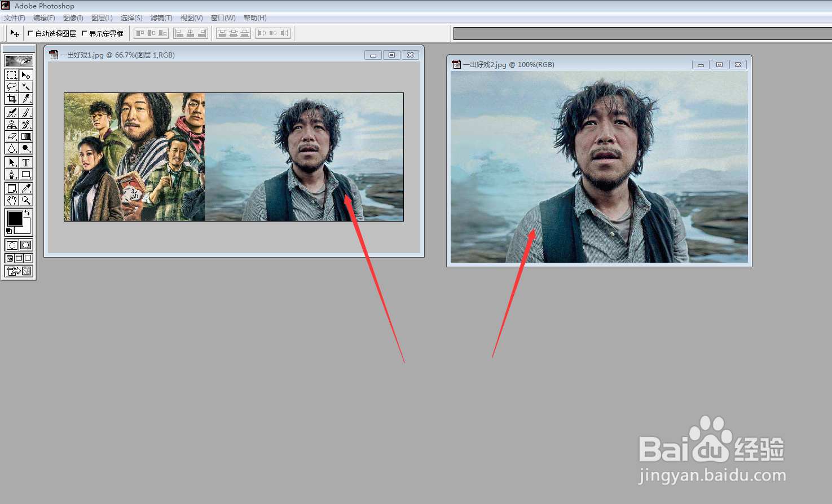Screen dimensions: 832x504
Task: Select the Path Component Selection tool
Action: coord(12,162)
